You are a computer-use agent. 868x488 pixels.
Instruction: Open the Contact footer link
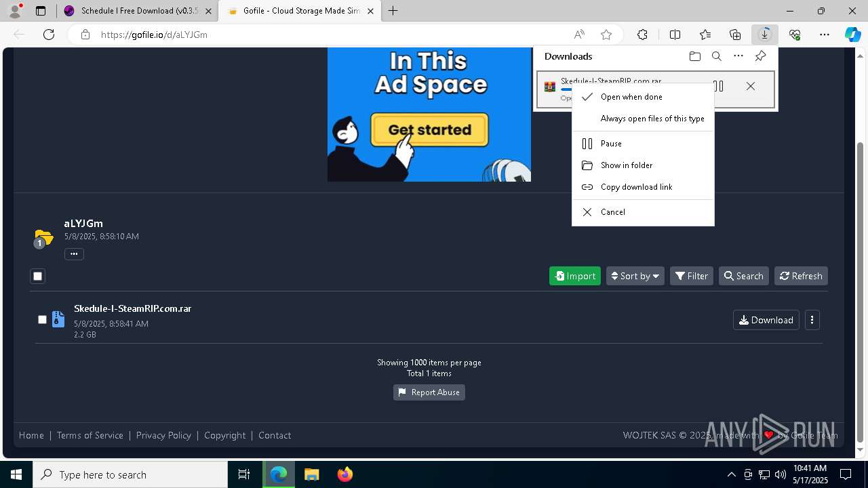click(x=275, y=435)
